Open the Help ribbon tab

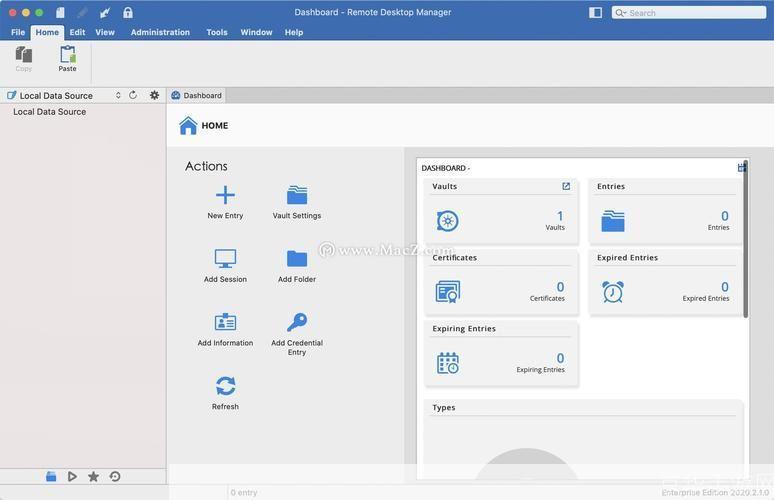coord(294,32)
